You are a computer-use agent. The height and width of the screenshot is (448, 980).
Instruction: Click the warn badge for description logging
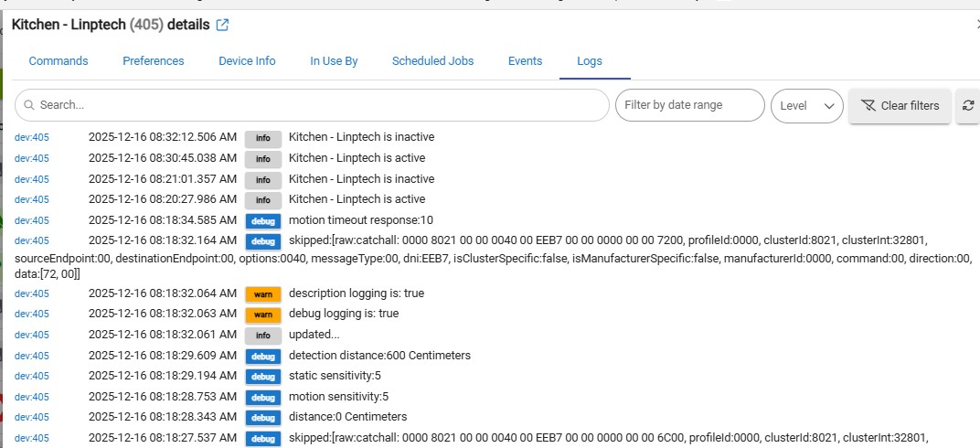[263, 293]
